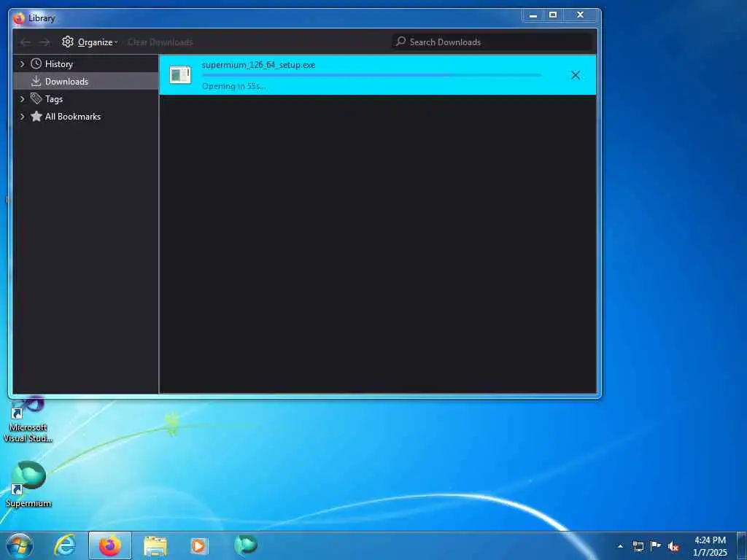The image size is (747, 560).
Task: Click the 'Opening in 55s...' status text
Action: [x=233, y=86]
